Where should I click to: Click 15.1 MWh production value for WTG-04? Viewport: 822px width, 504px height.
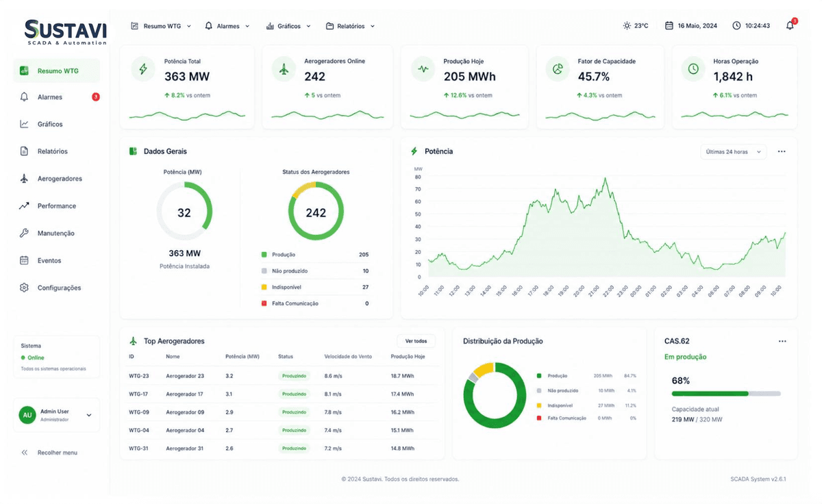point(402,431)
